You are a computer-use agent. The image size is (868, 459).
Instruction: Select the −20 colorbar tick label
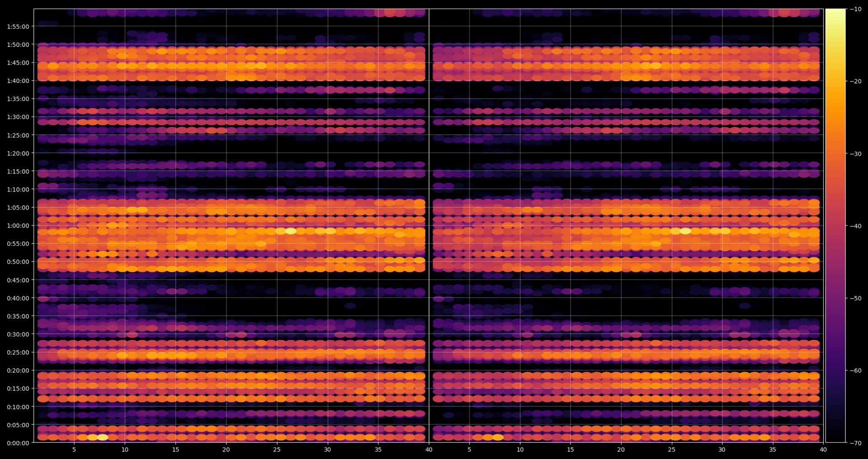[x=856, y=81]
